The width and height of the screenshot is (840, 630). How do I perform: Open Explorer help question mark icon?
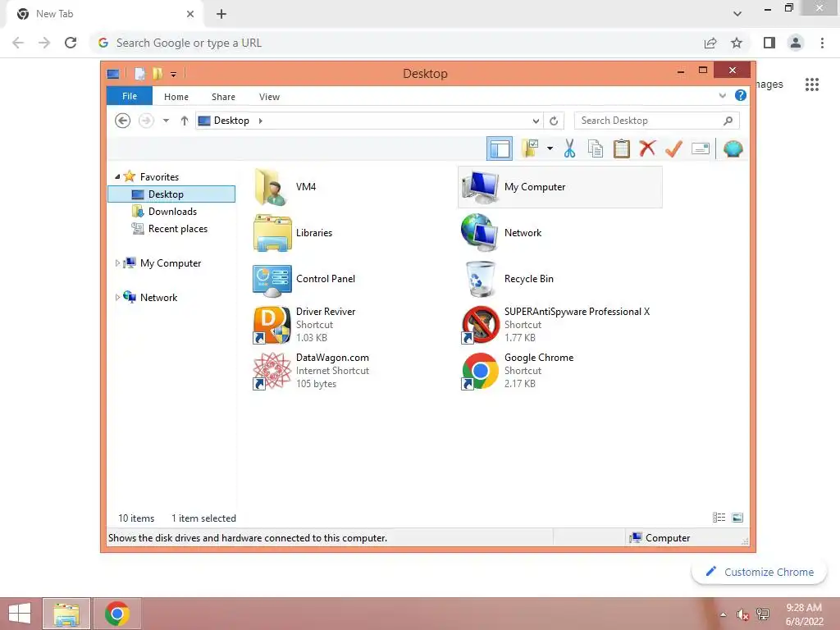point(741,95)
